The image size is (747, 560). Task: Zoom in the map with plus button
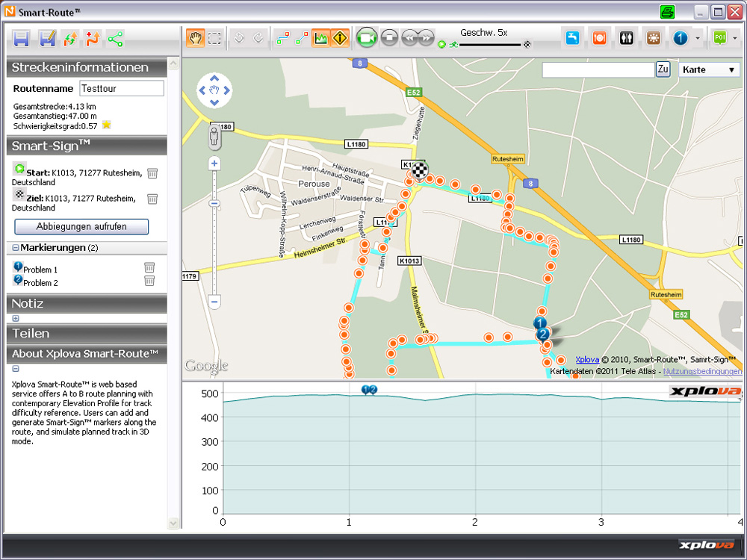tap(214, 164)
